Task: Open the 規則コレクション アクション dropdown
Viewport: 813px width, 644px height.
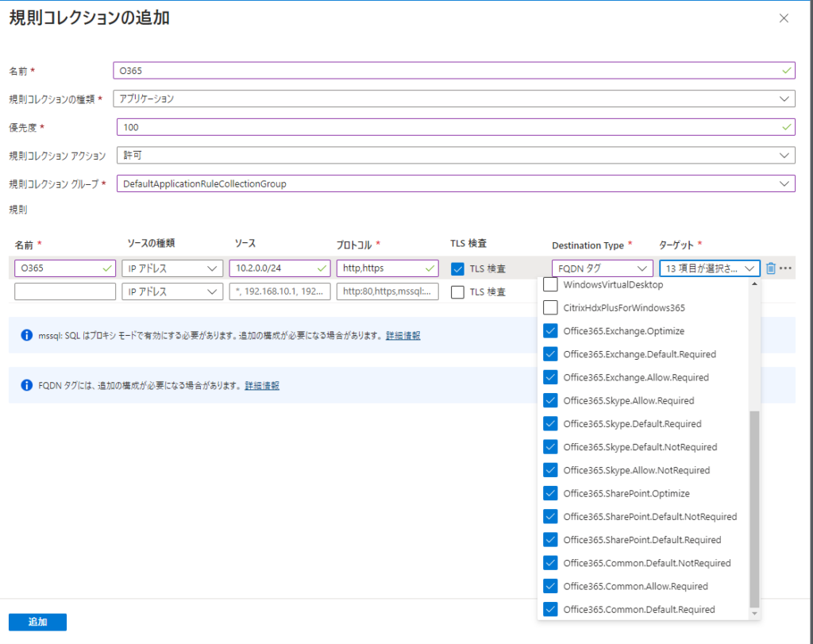Action: (453, 155)
